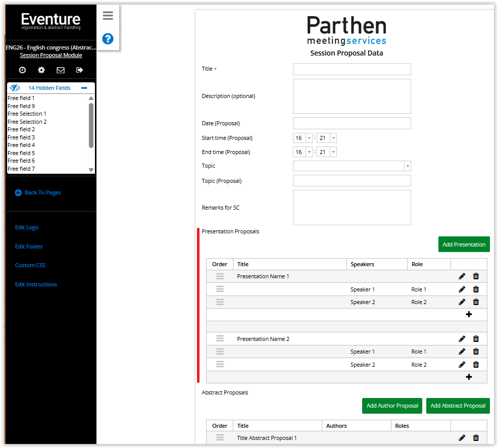Click the Add Presentation button
The width and height of the screenshot is (498, 448).
click(464, 244)
